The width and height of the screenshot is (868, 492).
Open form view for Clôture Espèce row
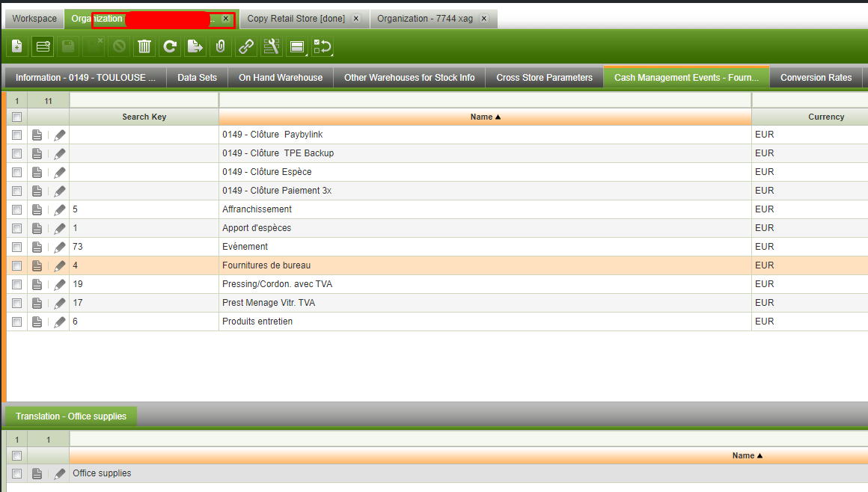coord(37,172)
